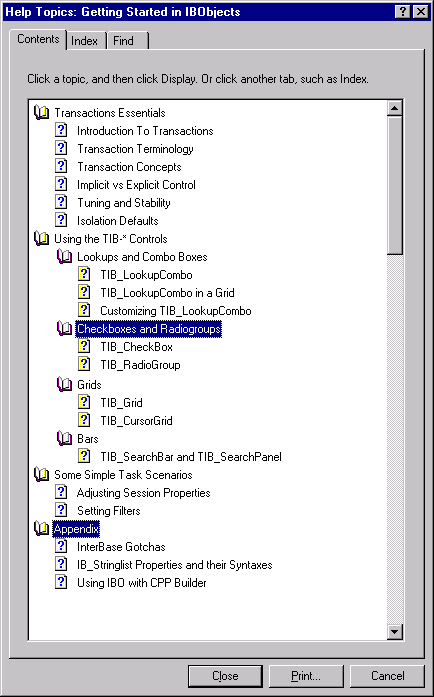Click the help page icon next to TIB_LookupCombo
Viewport: 434px width, 697px height.
(x=84, y=274)
